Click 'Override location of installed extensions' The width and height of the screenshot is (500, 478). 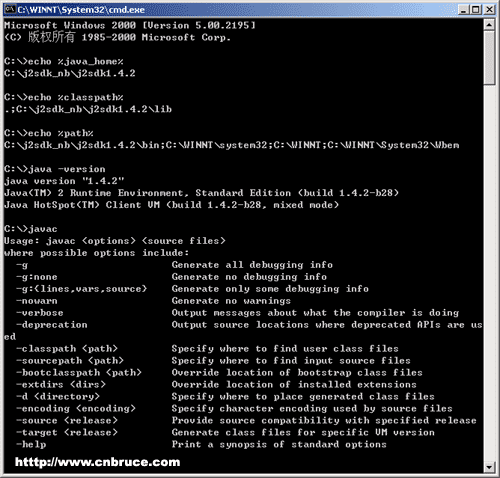click(x=294, y=385)
